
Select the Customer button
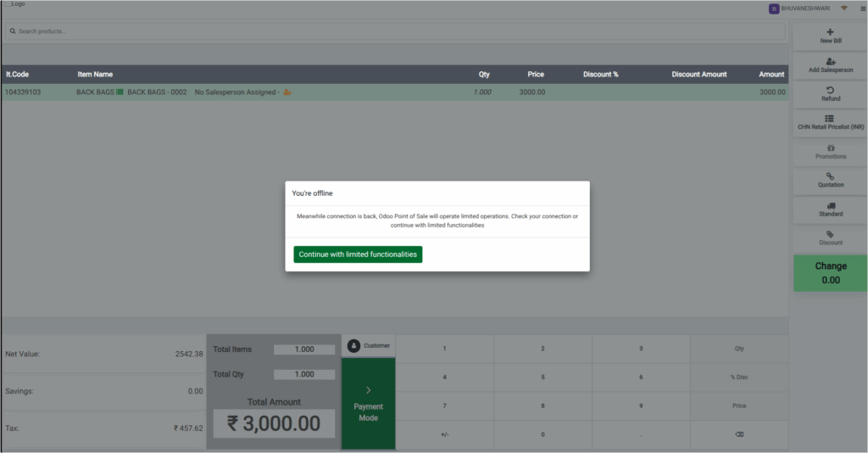pos(369,345)
